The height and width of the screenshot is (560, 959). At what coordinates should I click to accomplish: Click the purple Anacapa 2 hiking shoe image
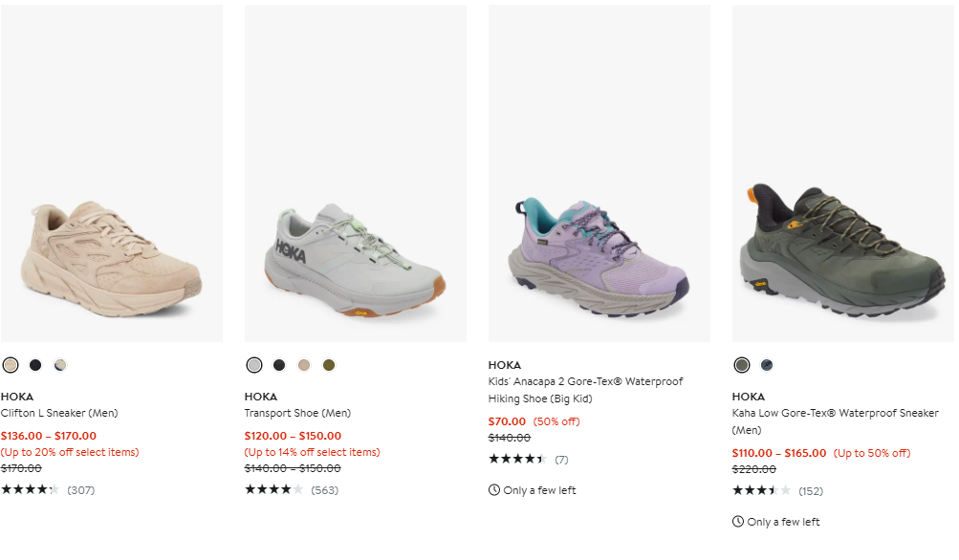(x=599, y=258)
